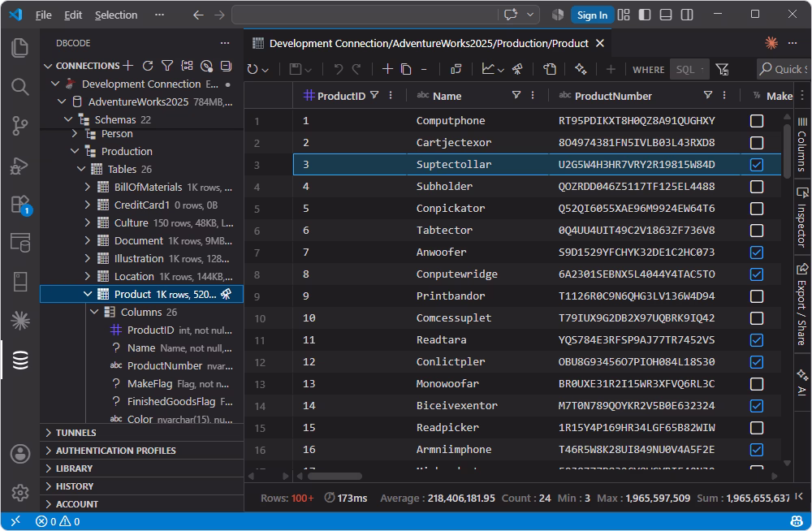Viewport: 812px width, 531px height.
Task: Redo last grid change
Action: 356,69
